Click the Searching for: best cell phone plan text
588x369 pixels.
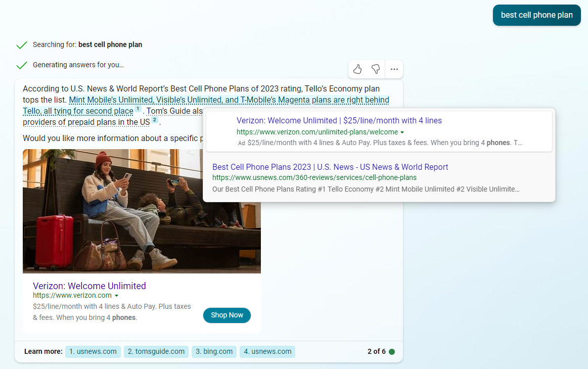coord(87,44)
